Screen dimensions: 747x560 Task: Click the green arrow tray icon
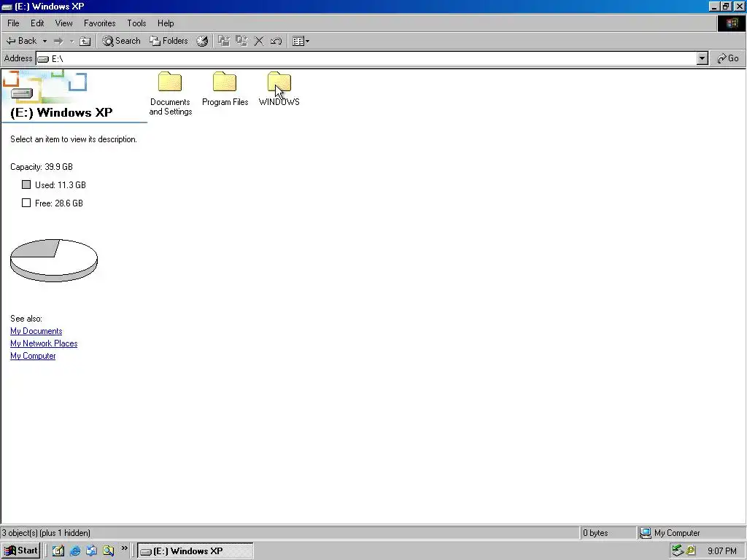[x=677, y=551]
